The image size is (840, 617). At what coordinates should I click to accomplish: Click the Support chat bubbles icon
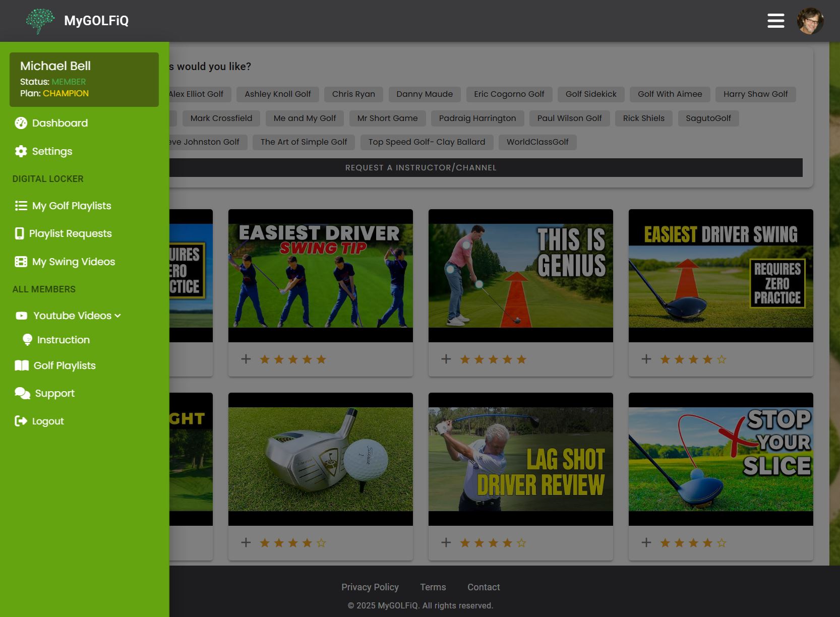(23, 393)
